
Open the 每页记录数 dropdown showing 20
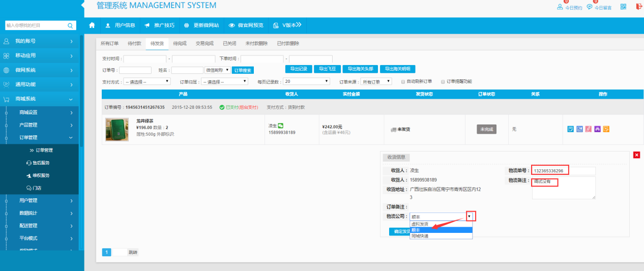307,81
